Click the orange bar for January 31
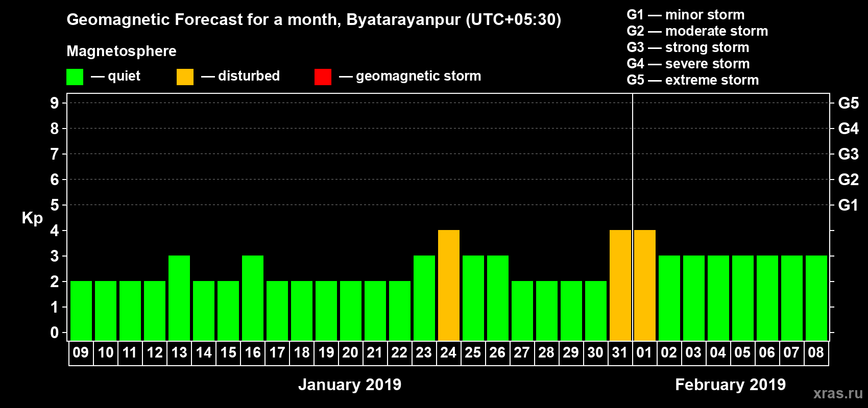This screenshot has width=868, height=408. pos(620,285)
